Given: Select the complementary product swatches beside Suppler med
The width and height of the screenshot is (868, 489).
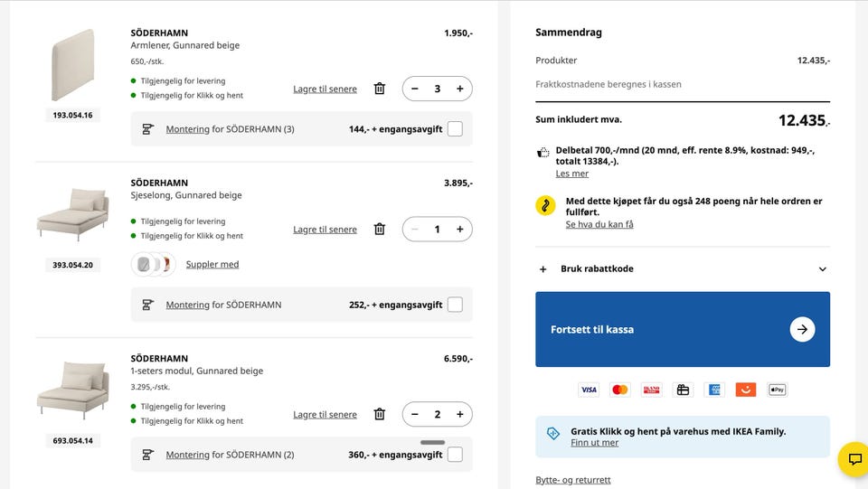Looking at the screenshot, I should click(x=153, y=264).
